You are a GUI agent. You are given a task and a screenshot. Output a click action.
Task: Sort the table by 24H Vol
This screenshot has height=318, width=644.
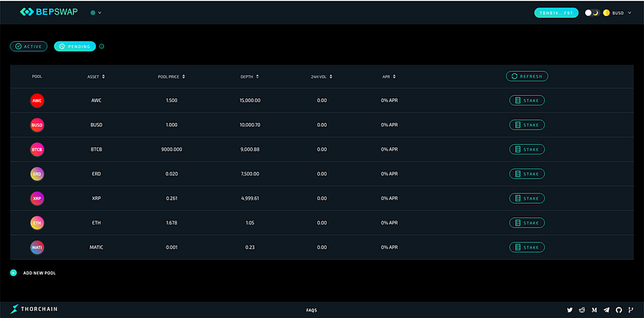(x=321, y=76)
